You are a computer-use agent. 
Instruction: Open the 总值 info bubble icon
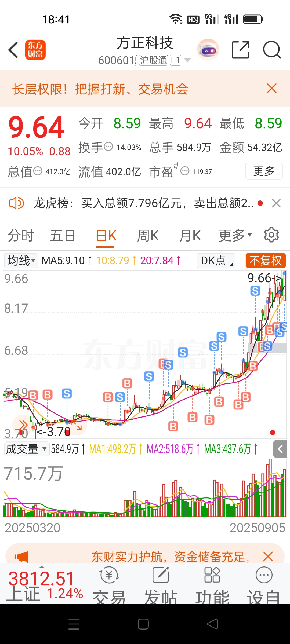tap(38, 171)
